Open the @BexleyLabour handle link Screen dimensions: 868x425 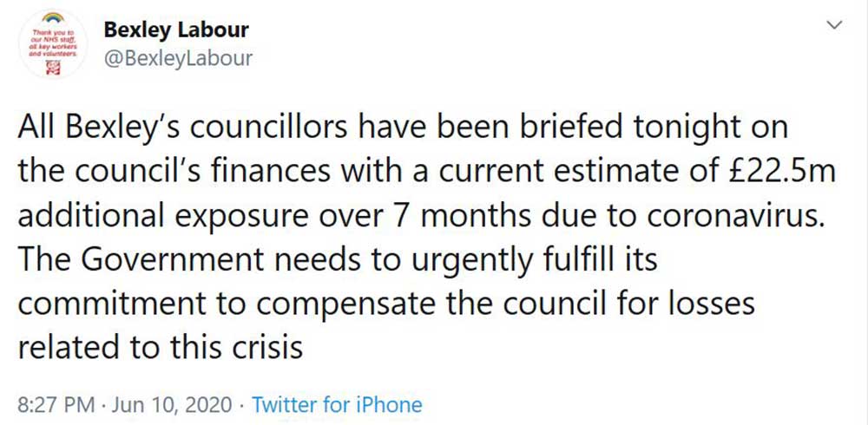click(178, 58)
